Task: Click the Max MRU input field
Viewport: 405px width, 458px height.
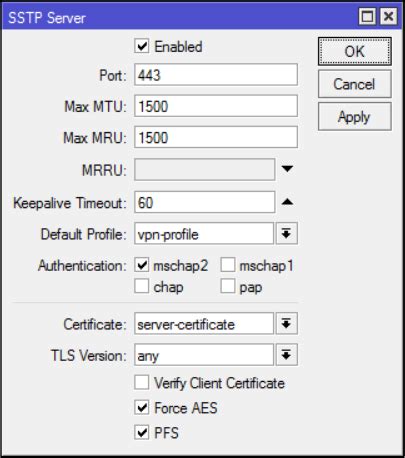Action: coord(216,137)
